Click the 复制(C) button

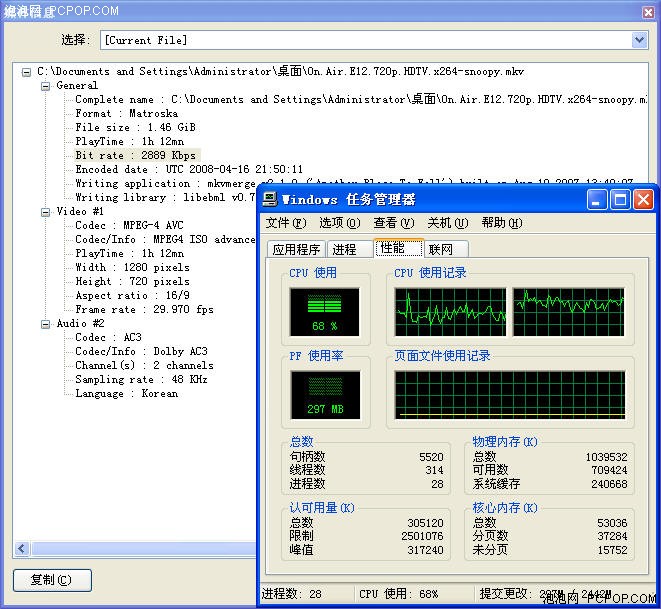coord(52,580)
